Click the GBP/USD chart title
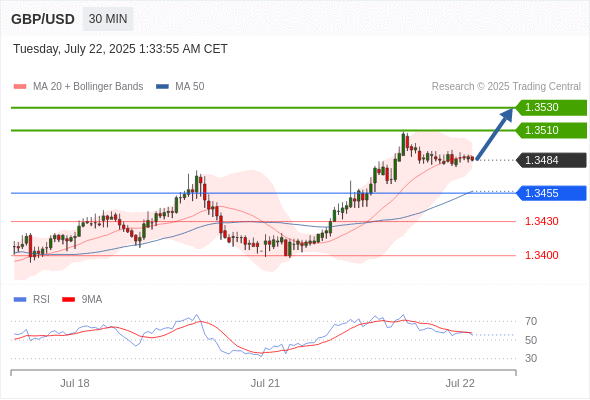 [43, 19]
